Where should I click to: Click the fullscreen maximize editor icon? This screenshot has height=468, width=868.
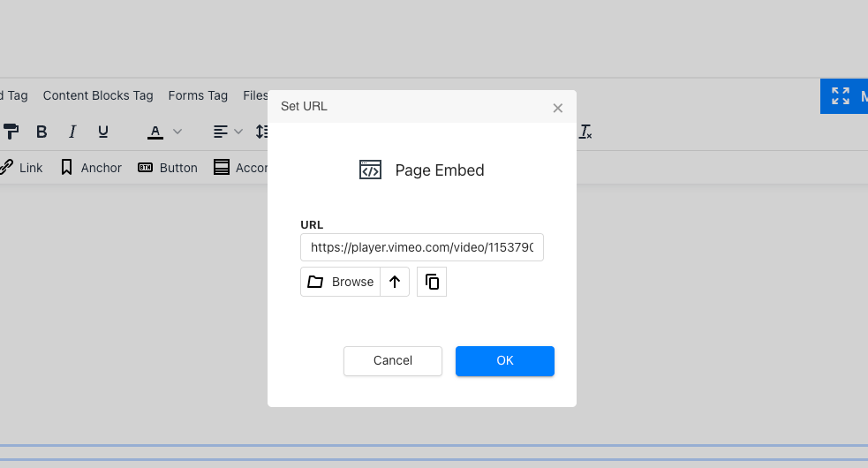tap(841, 96)
